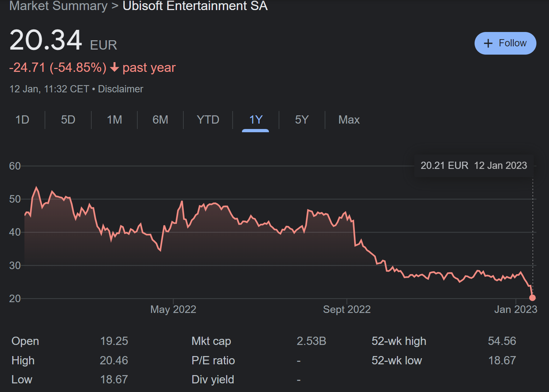The height and width of the screenshot is (392, 549).
Task: Click the Sept 2022 axis label
Action: point(347,309)
